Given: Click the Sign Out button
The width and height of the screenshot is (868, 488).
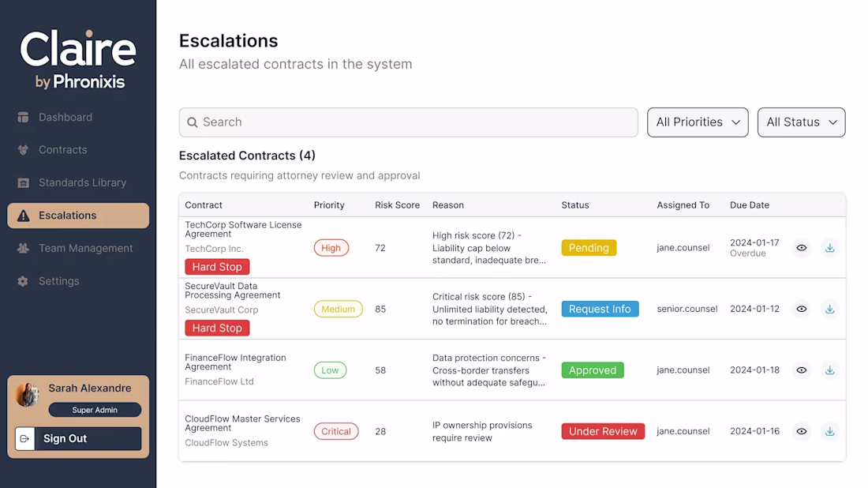Looking at the screenshot, I should 78,439.
